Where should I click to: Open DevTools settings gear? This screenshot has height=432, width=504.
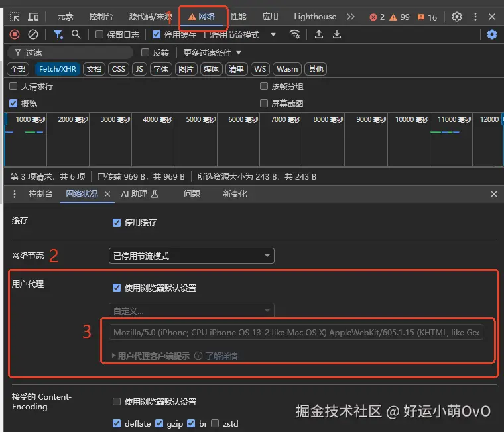click(456, 17)
